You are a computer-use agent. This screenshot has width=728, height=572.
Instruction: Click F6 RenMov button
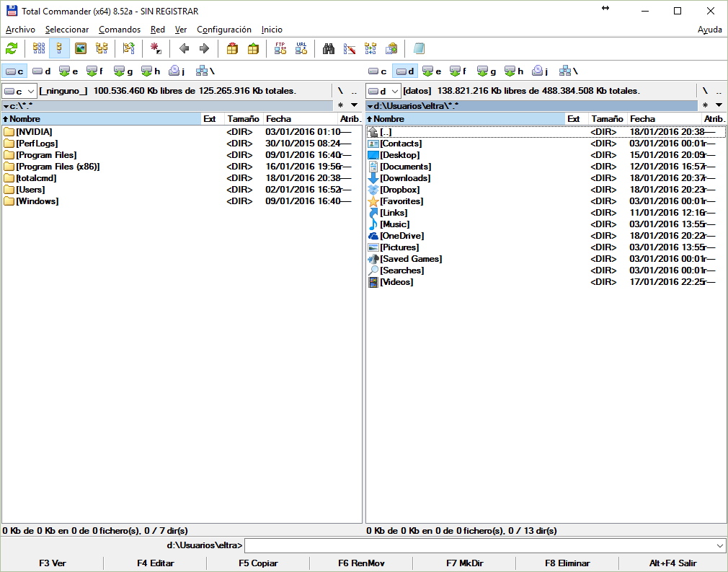point(361,563)
